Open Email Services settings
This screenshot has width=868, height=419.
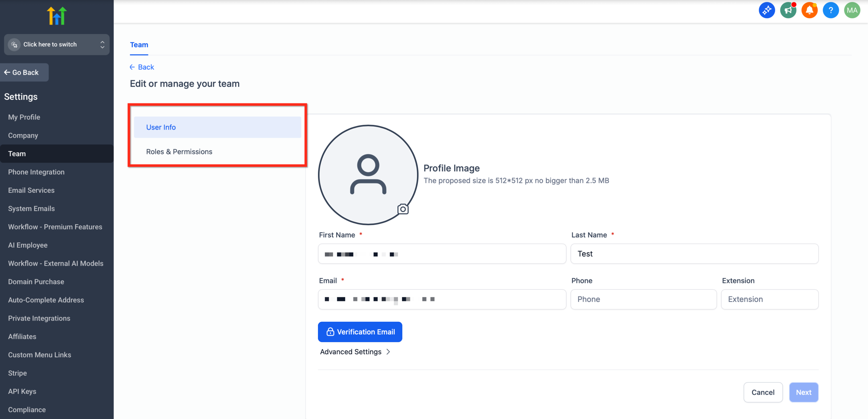point(31,190)
